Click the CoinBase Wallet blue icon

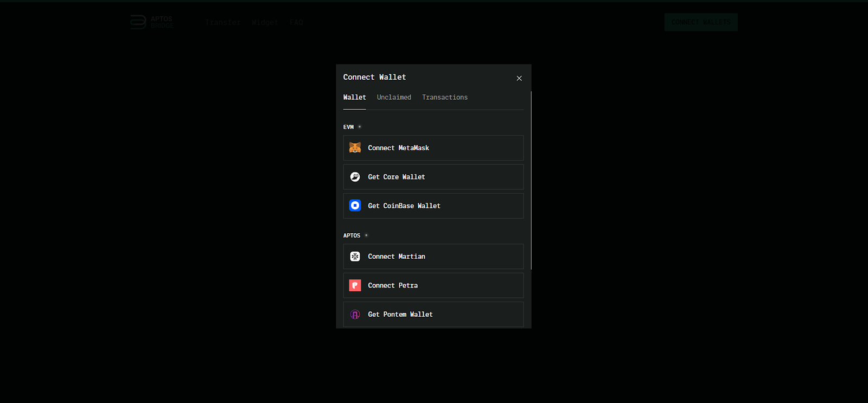click(355, 206)
